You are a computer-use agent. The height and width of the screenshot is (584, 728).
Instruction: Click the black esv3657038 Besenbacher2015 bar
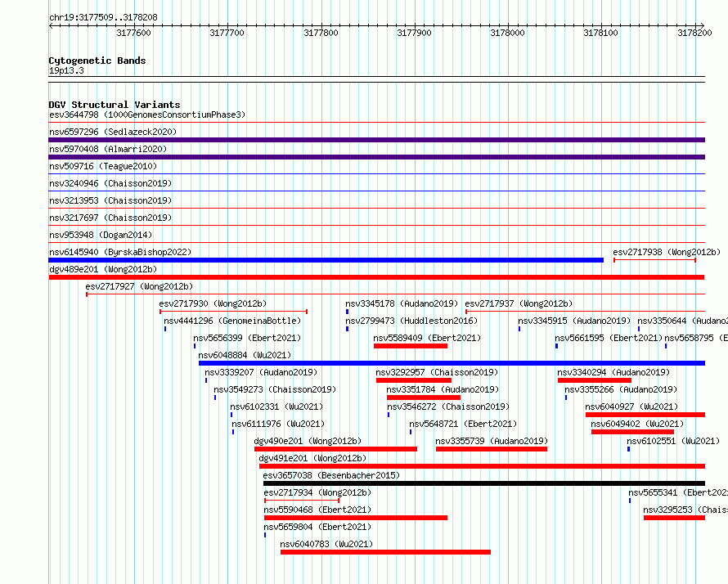(x=483, y=483)
